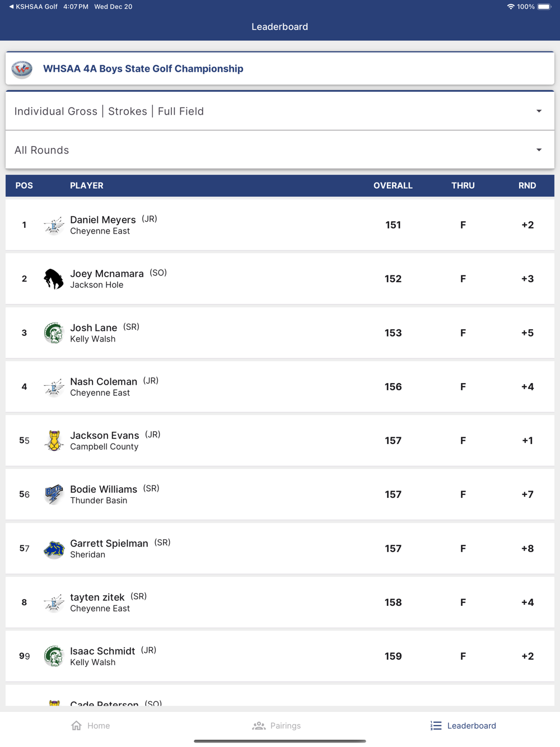Open tayten zitek's scorecard row
560x747 pixels.
[x=279, y=603]
